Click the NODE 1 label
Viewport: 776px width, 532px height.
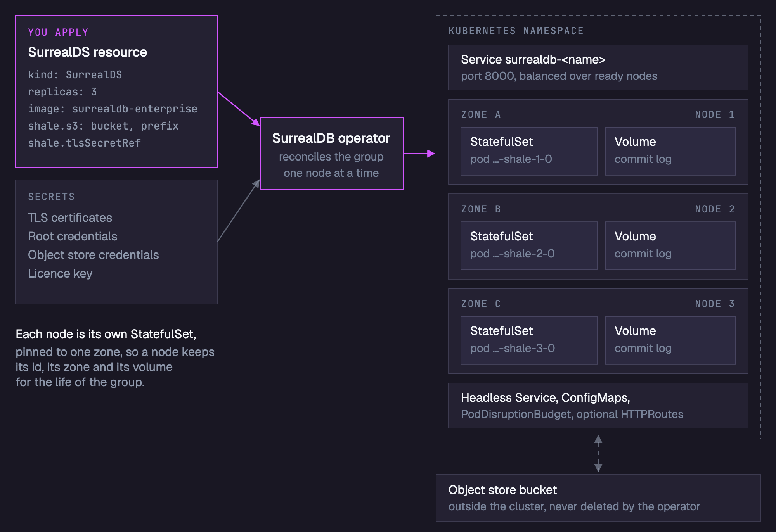pyautogui.click(x=715, y=114)
